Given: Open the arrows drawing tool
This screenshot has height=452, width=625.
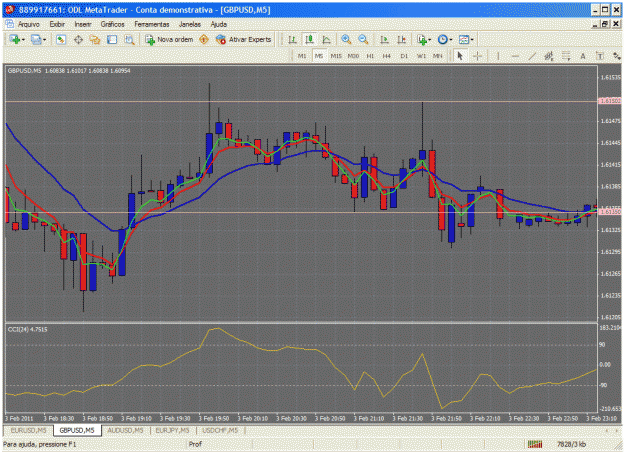Looking at the screenshot, I should tap(617, 56).
